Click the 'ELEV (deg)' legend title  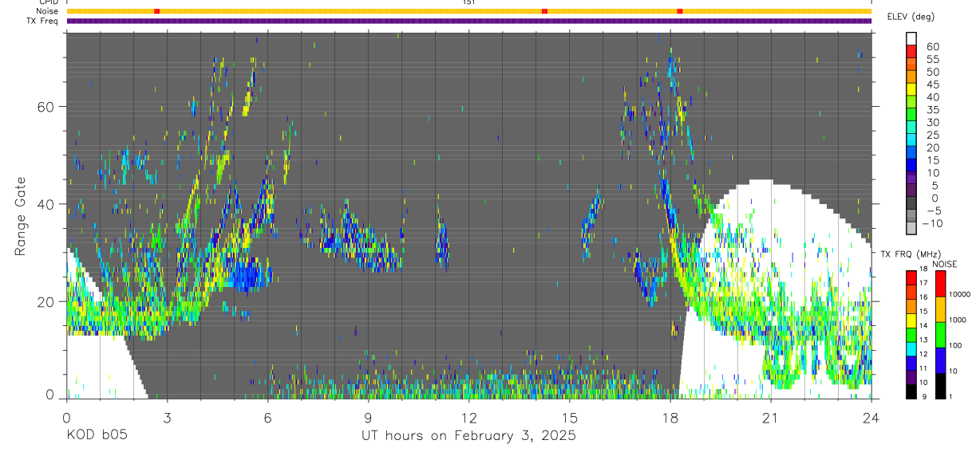[911, 17]
